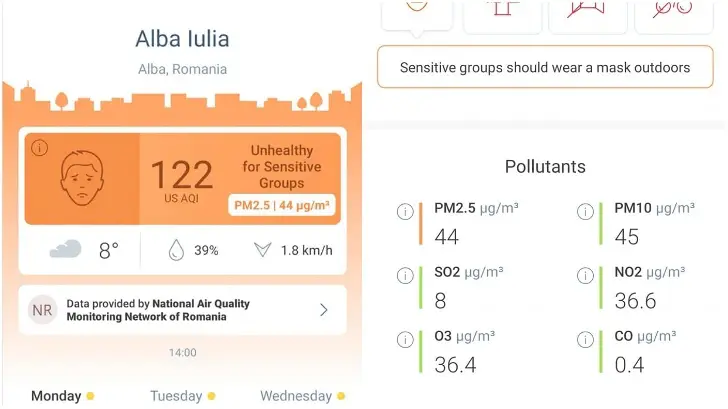Click the NR provider avatar

point(42,310)
